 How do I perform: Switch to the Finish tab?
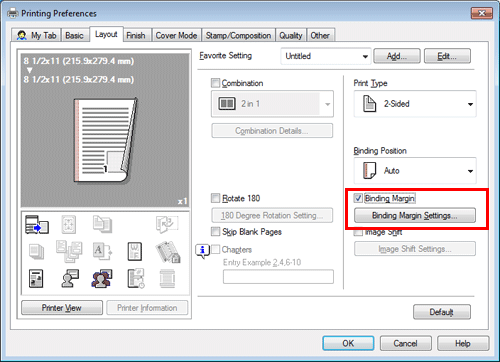coord(136,35)
